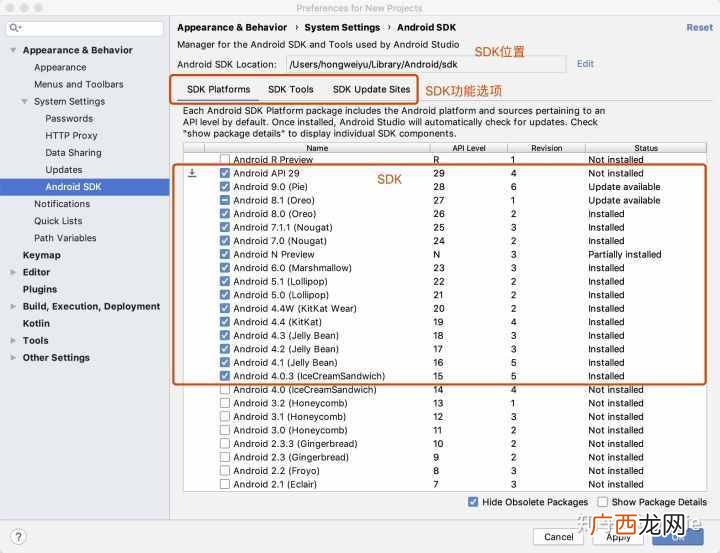The image size is (720, 553).
Task: Click the Revision column header
Action: (546, 148)
